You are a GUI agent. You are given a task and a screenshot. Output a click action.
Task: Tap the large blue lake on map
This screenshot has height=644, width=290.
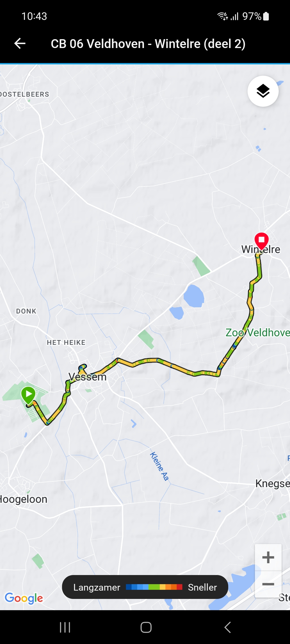[x=194, y=296]
